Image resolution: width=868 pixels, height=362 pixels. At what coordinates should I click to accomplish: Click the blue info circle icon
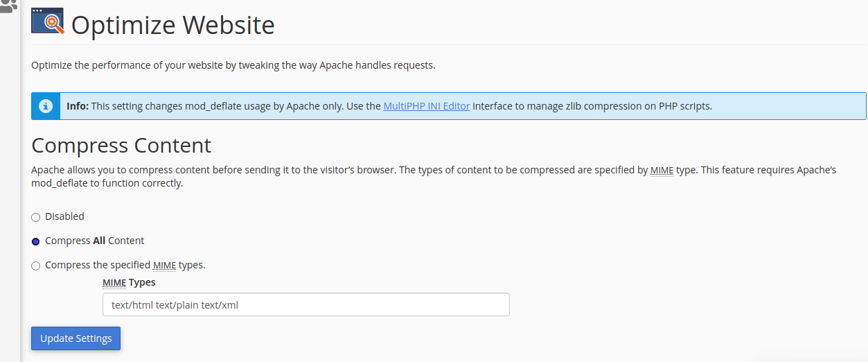(46, 106)
